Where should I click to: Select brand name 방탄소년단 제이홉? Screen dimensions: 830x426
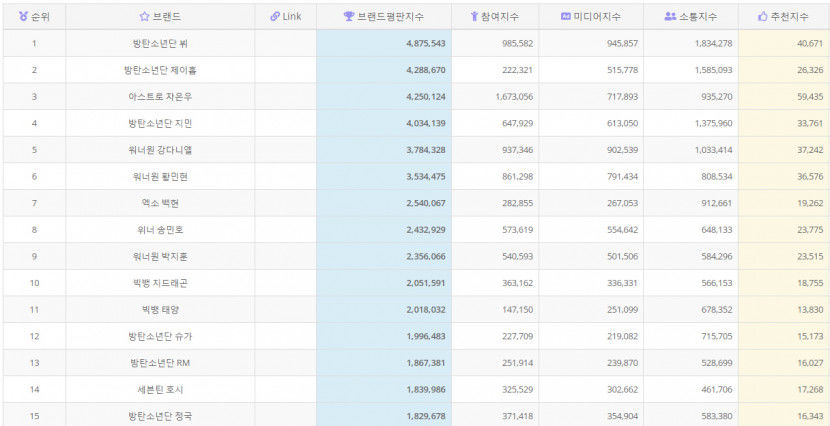coord(160,70)
